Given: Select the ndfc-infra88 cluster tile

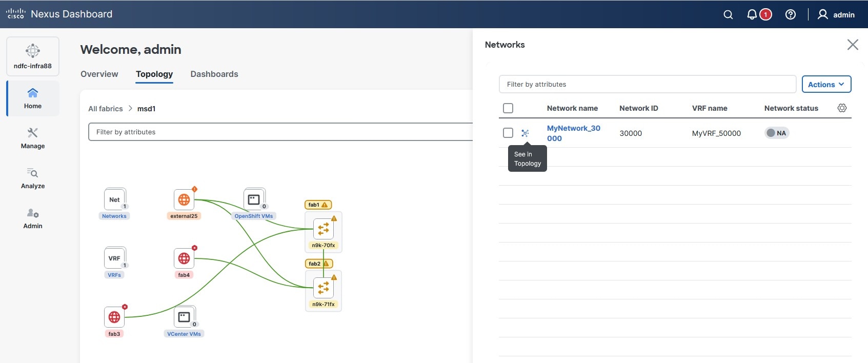Looking at the screenshot, I should point(33,56).
